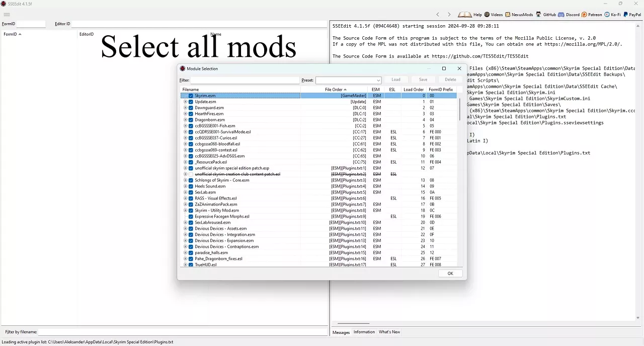Toggle the _ResourcePack.esl checkbox

click(x=191, y=162)
